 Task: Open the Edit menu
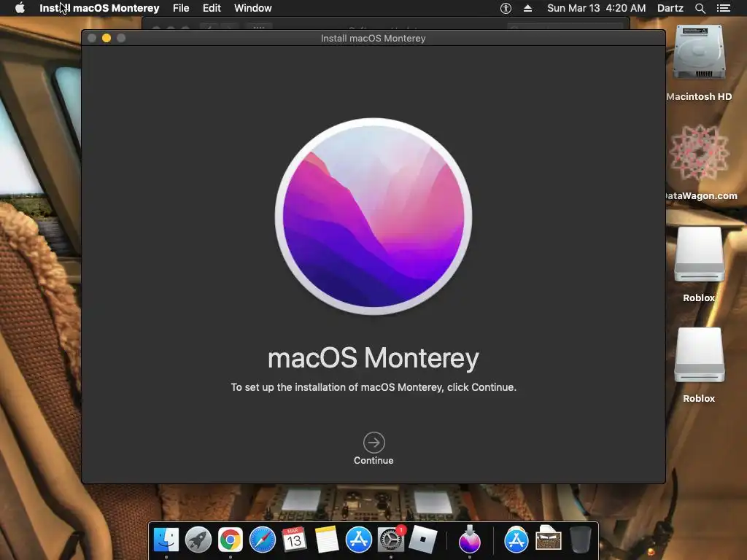[x=212, y=8]
